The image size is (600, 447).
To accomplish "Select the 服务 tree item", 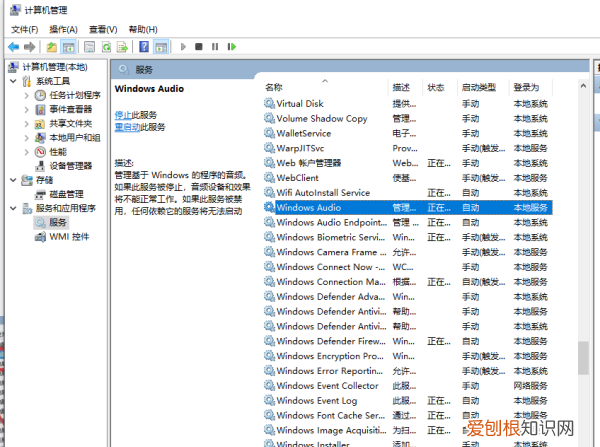I will click(51, 222).
